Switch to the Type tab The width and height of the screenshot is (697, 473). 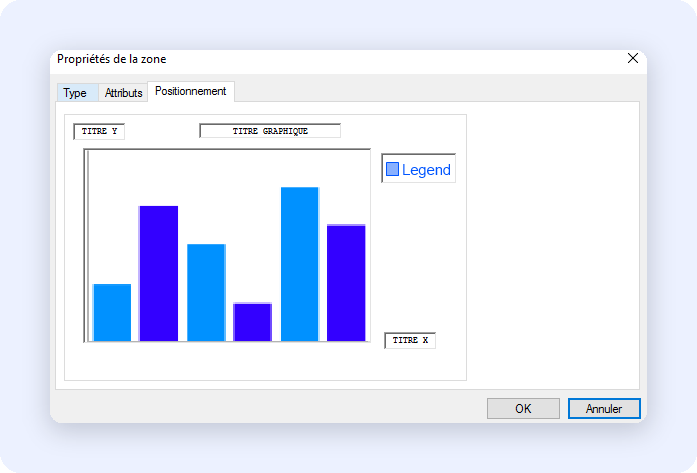pos(78,93)
